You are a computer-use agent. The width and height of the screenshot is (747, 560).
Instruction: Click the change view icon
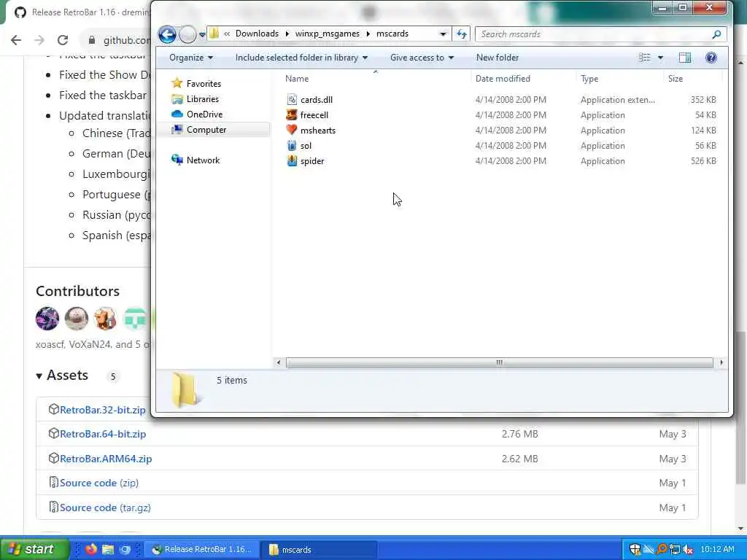pos(645,58)
